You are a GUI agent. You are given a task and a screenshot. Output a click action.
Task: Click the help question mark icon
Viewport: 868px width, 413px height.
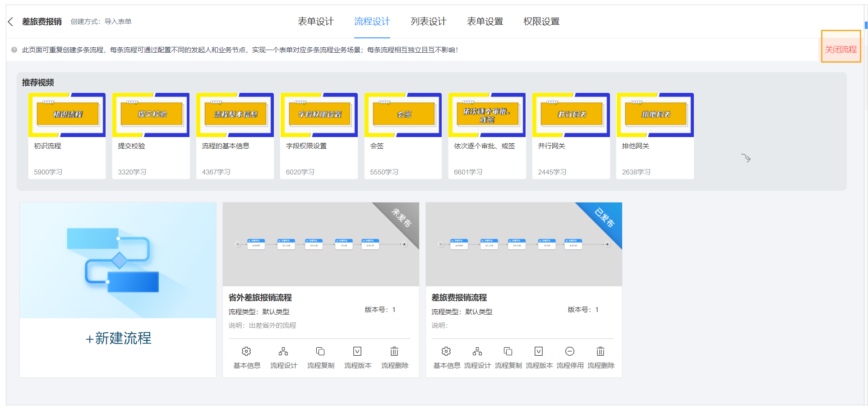pos(14,50)
